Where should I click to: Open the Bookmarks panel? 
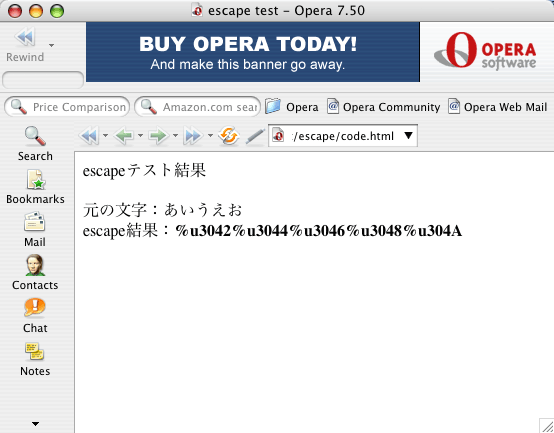35,187
